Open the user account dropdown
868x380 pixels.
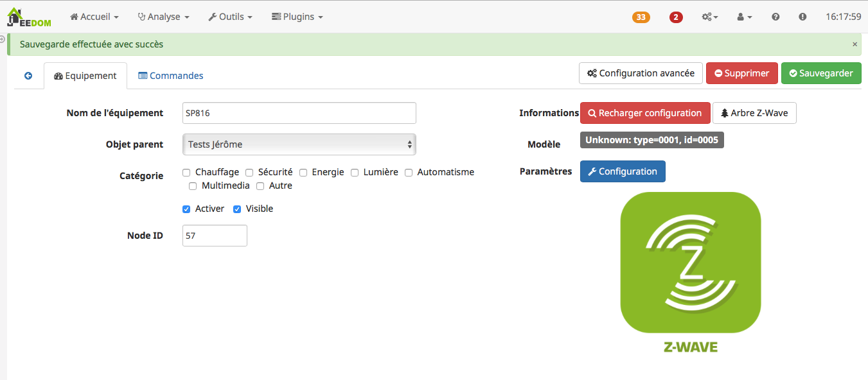(744, 17)
